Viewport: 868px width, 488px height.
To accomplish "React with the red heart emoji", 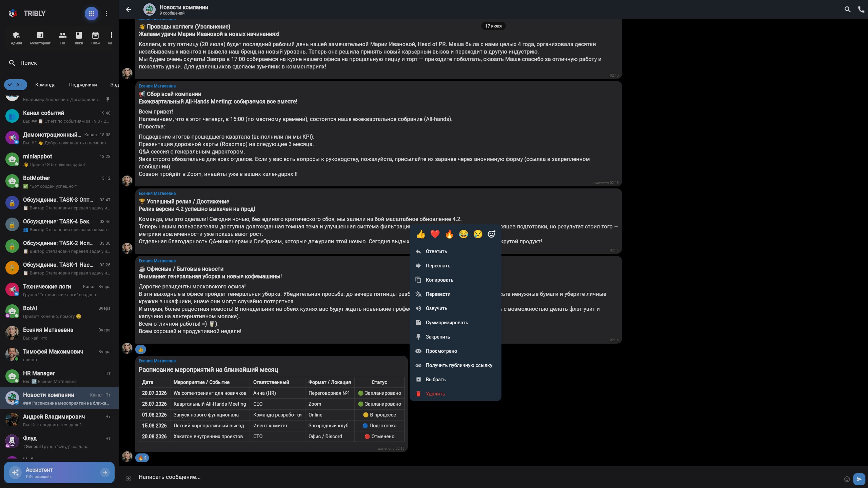I will (435, 234).
